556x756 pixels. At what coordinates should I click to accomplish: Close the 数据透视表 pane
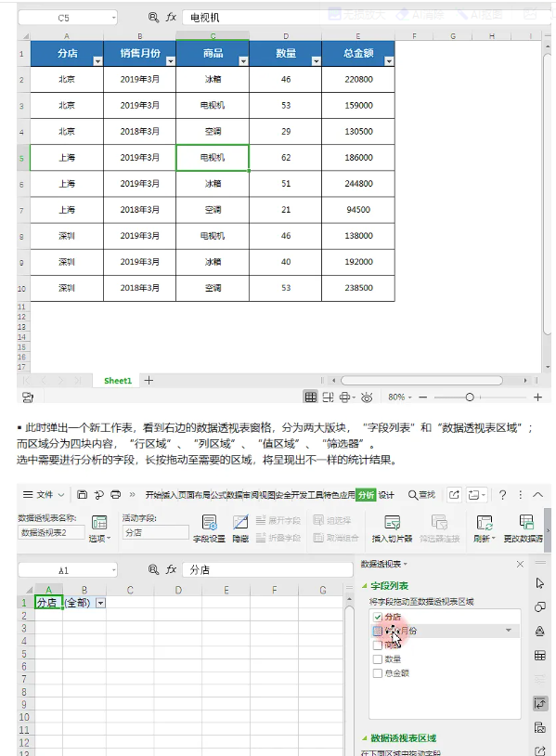click(520, 564)
